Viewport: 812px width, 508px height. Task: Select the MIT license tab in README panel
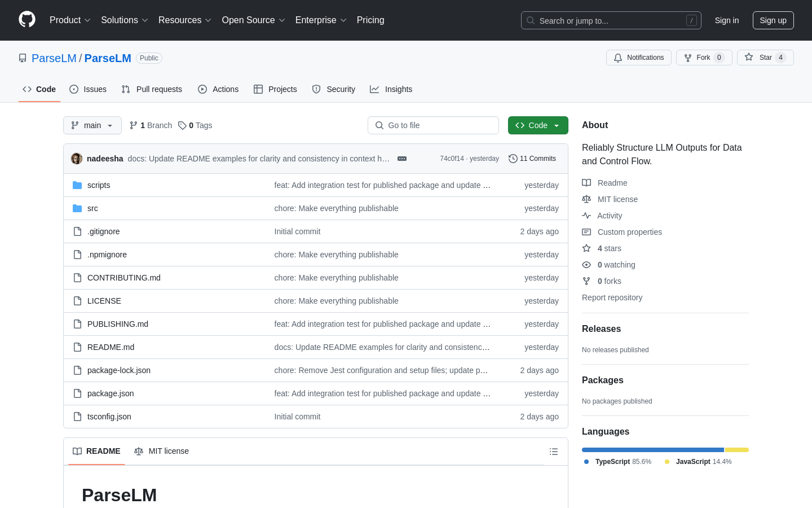point(161,451)
